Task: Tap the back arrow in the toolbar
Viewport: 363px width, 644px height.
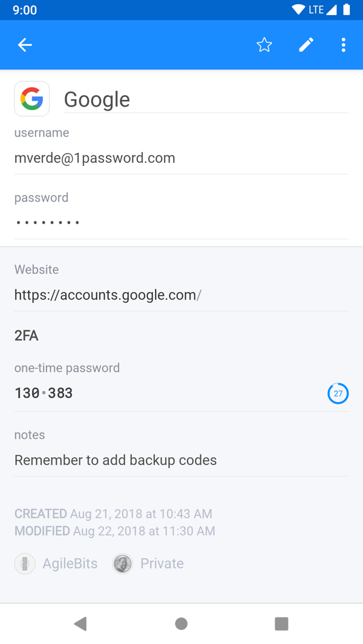Action: 24,45
